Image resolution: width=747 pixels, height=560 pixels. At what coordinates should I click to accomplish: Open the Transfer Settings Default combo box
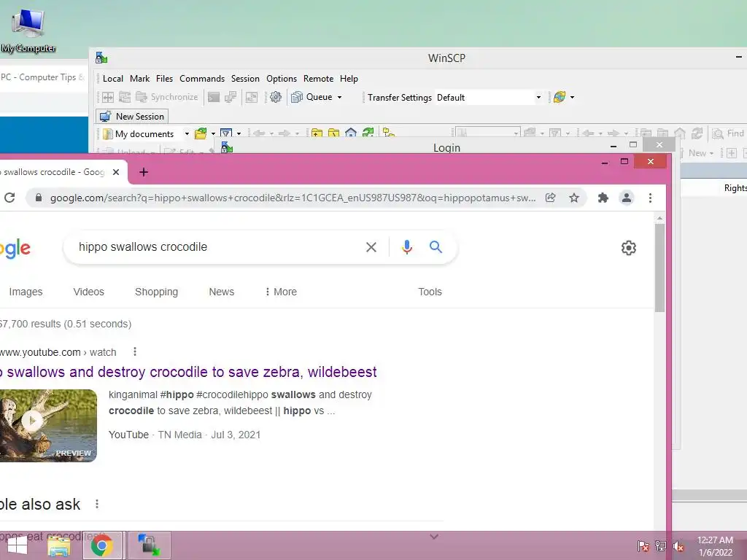[489, 97]
